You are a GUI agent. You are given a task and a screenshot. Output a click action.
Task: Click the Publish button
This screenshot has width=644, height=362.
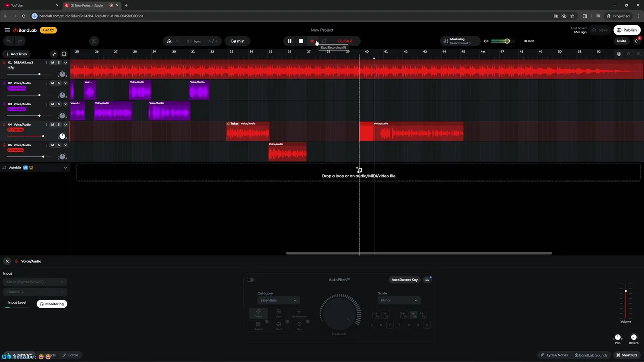627,30
